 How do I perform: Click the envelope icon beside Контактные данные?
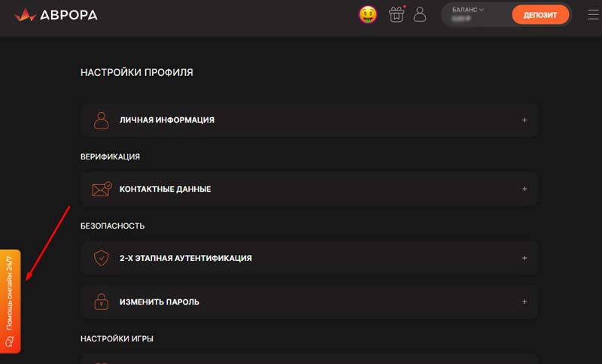pyautogui.click(x=101, y=189)
